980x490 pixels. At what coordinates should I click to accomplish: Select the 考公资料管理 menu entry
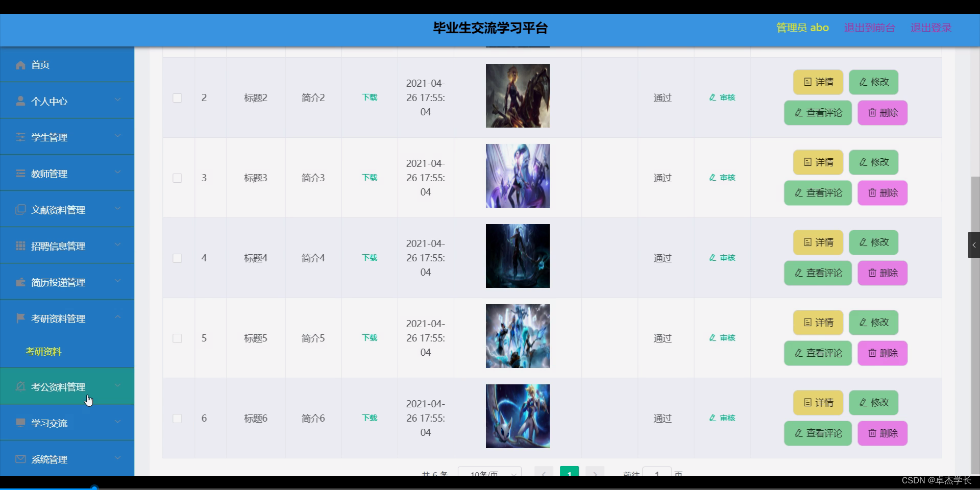58,386
